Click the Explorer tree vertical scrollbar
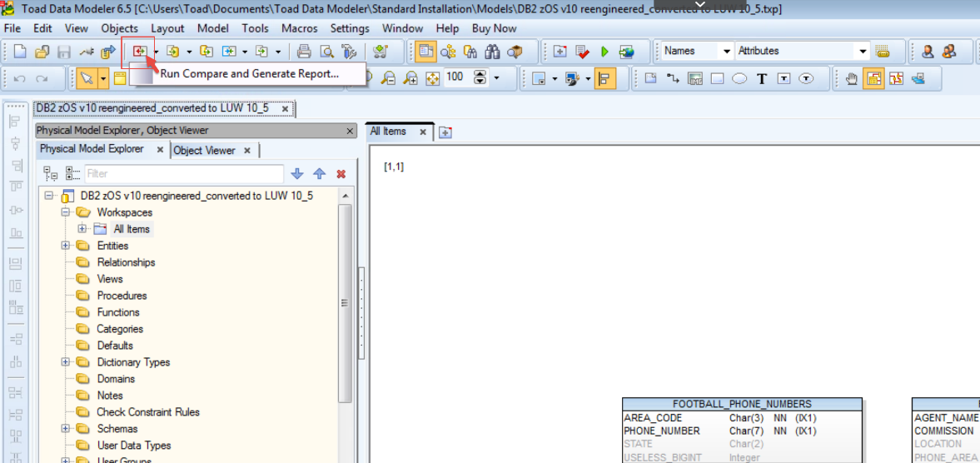The height and width of the screenshot is (463, 980). tap(345, 302)
